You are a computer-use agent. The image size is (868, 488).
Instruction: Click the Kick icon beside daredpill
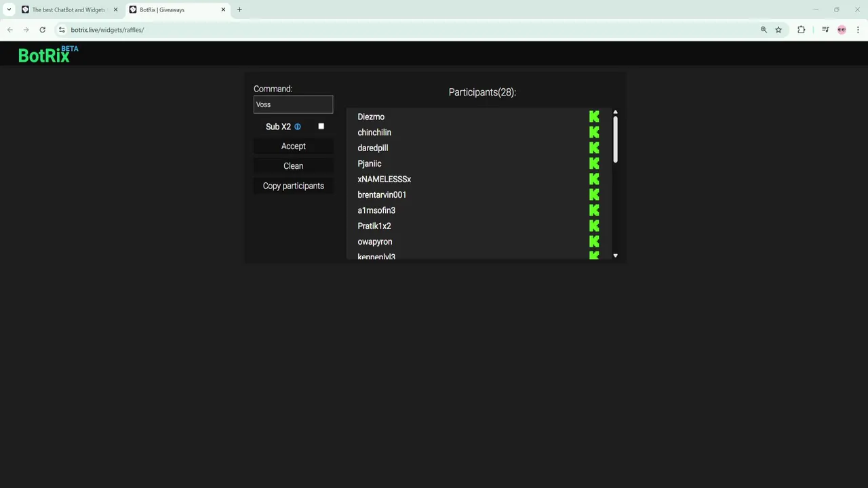(594, 148)
